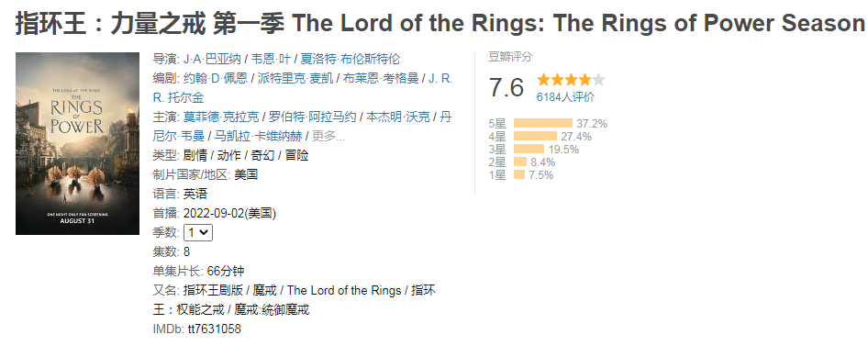Open actor 罗伯特·阿拉马约 link
Image resolution: width=868 pixels, height=346 pixels.
[x=312, y=117]
